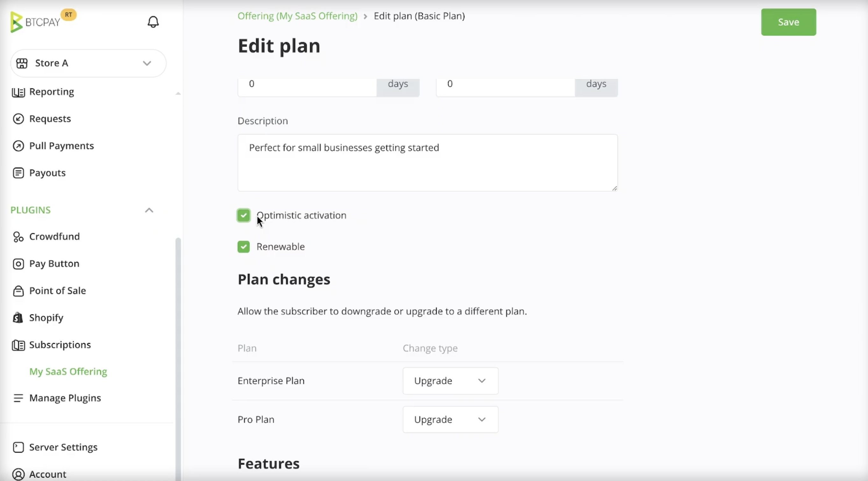Select My SaaS Offering in the sidebar
The width and height of the screenshot is (868, 481).
pos(68,371)
